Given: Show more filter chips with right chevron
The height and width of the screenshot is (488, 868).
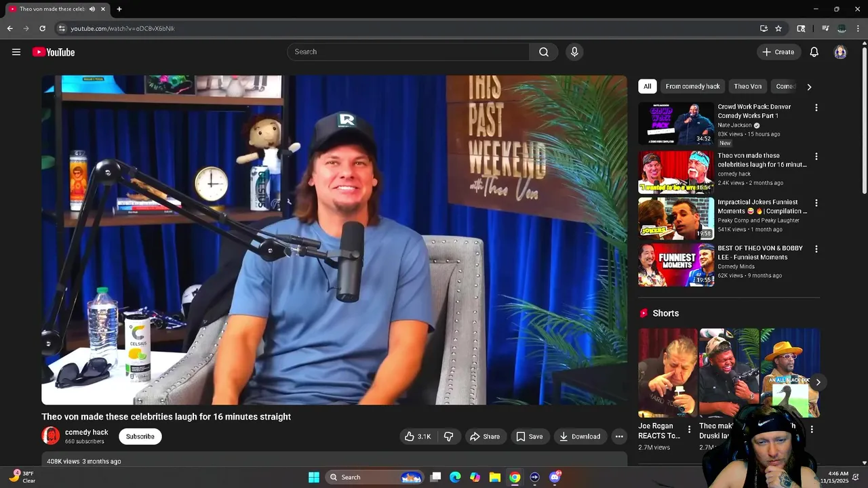Looking at the screenshot, I should tap(809, 87).
